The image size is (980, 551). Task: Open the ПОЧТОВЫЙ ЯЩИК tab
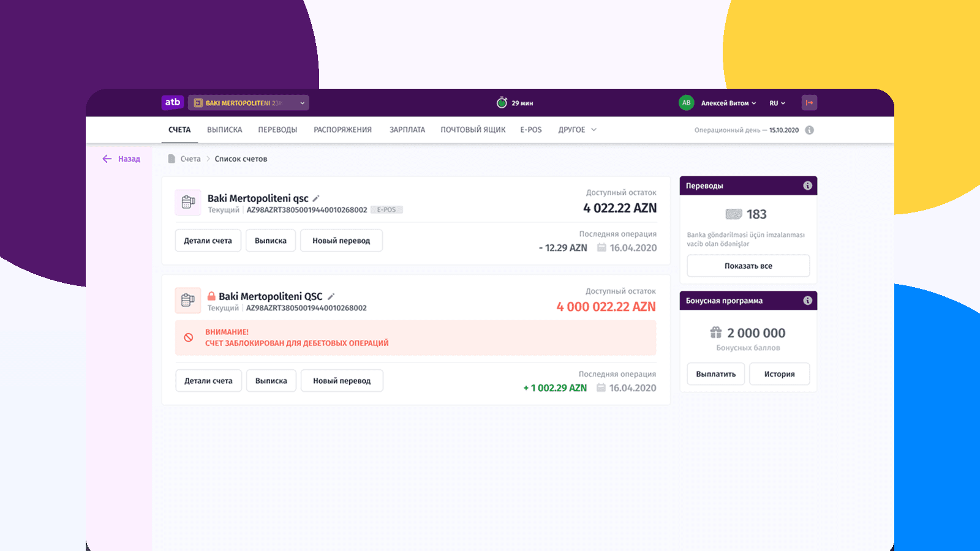coord(473,130)
